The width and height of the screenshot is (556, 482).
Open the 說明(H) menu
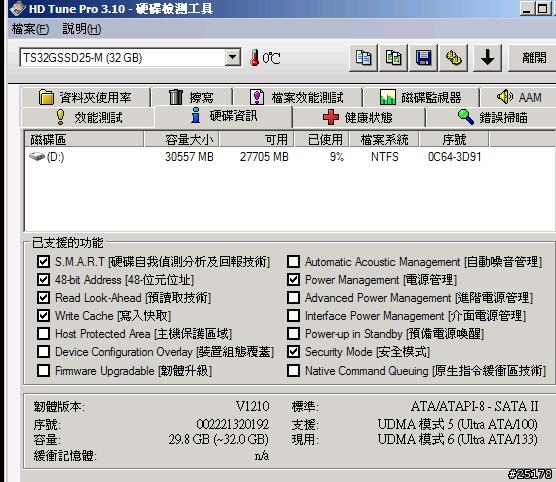click(x=82, y=29)
